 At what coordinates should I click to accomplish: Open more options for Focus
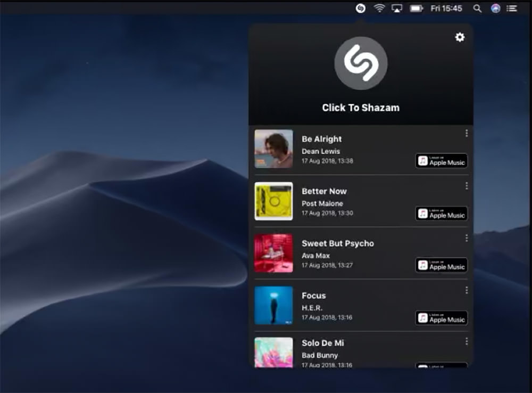[x=467, y=290]
